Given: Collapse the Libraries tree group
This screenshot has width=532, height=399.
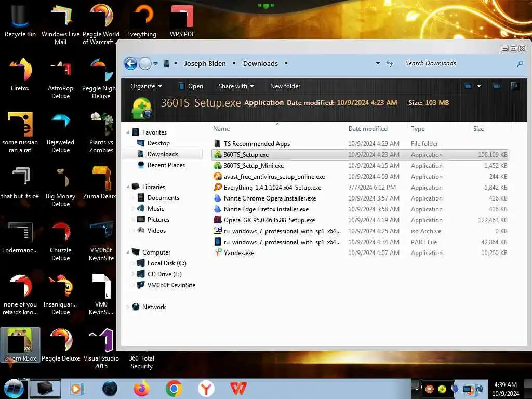Looking at the screenshot, I should [128, 187].
